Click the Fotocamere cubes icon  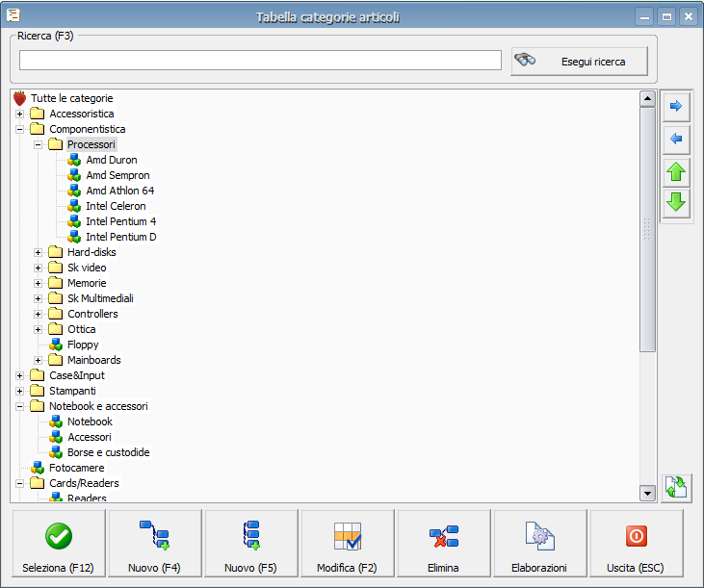pos(38,468)
